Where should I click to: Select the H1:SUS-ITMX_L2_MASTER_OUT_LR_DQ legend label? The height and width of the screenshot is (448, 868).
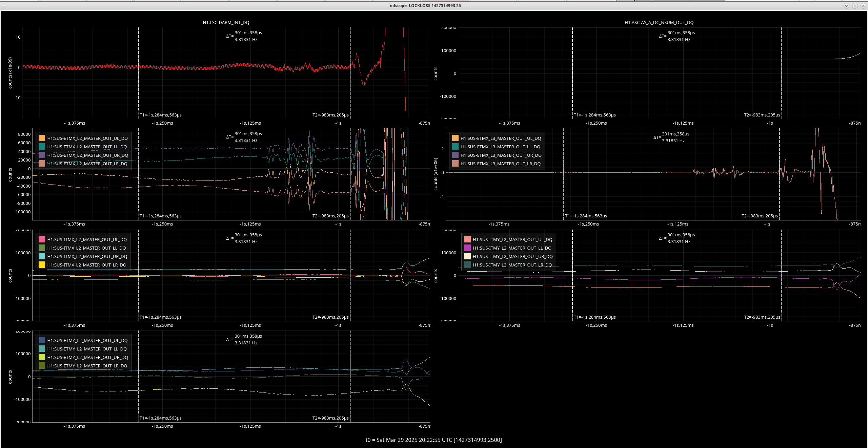(x=87, y=265)
